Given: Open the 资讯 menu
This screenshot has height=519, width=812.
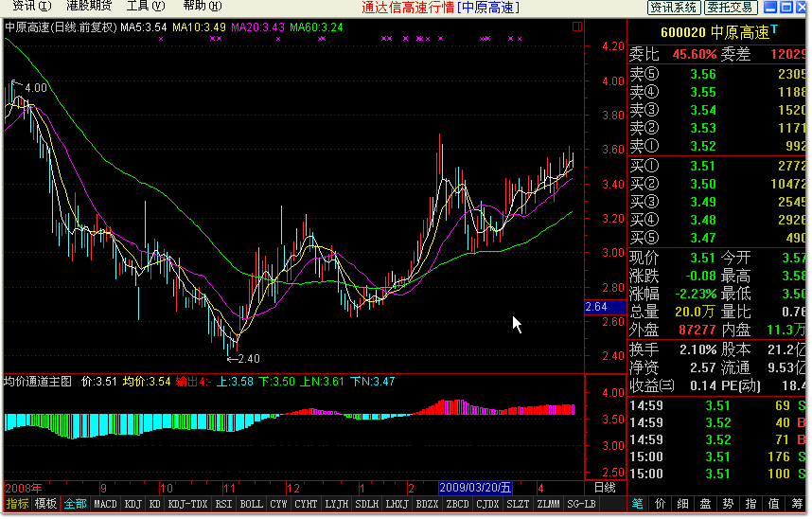Looking at the screenshot, I should pyautogui.click(x=31, y=6).
